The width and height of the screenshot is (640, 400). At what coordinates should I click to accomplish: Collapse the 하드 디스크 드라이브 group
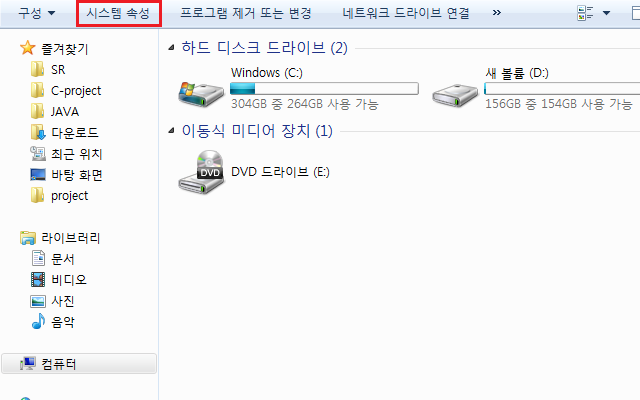tap(171, 48)
